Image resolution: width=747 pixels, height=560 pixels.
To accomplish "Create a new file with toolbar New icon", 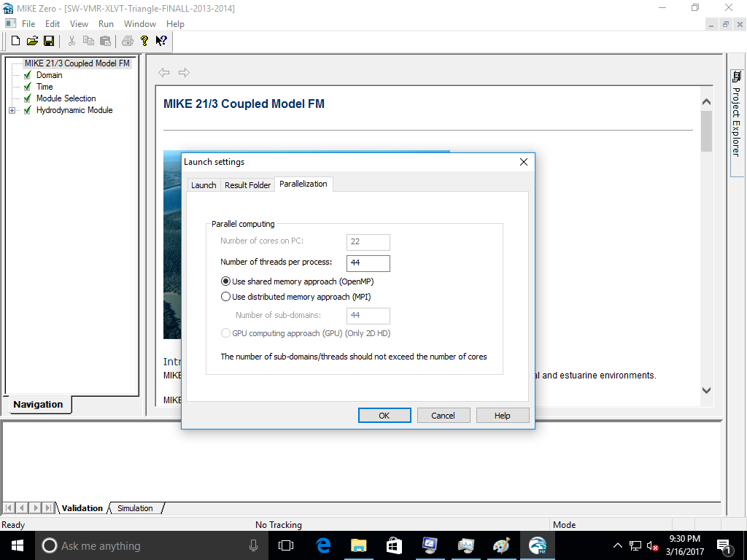I will pyautogui.click(x=15, y=41).
